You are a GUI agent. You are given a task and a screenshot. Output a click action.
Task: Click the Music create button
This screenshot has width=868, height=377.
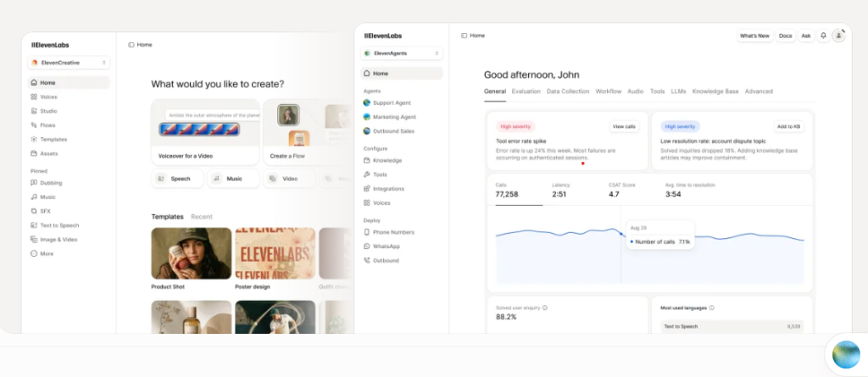tap(233, 179)
